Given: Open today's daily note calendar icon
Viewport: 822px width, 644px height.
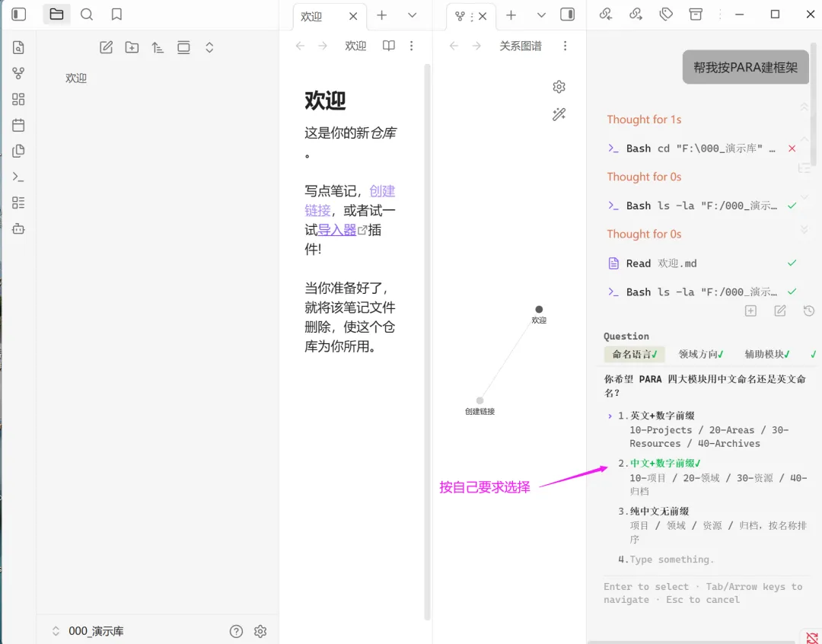Looking at the screenshot, I should click(x=18, y=125).
